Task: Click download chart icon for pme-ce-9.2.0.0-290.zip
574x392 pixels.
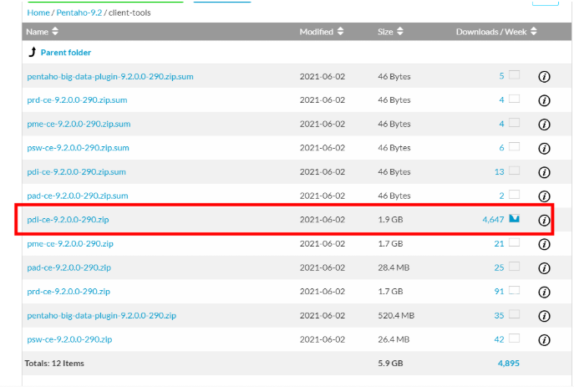Action: pos(514,242)
